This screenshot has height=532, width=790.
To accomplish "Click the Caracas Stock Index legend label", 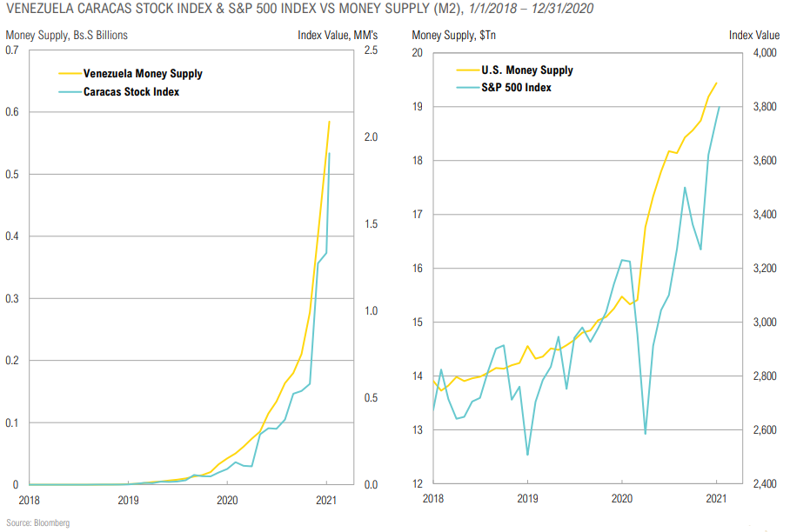I will (131, 91).
